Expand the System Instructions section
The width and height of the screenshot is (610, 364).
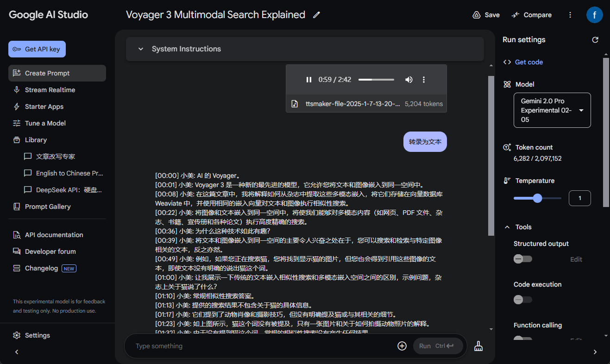click(x=140, y=49)
